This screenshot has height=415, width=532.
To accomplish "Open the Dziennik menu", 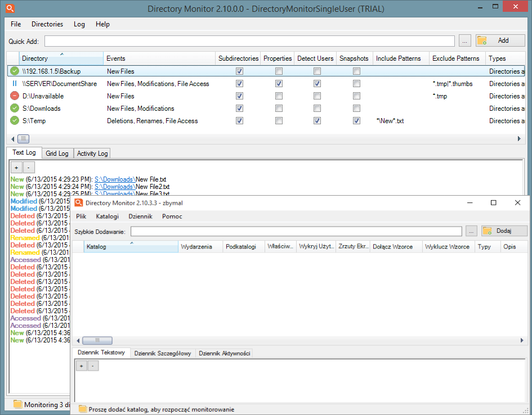I will click(141, 216).
